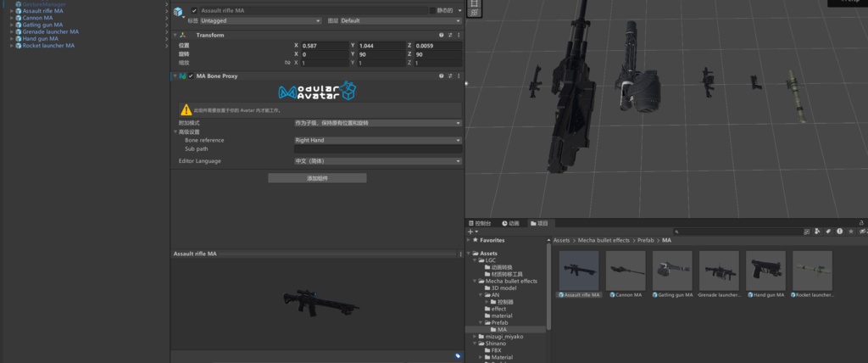Open the Editor Language dropdown
Image resolution: width=868 pixels, height=363 pixels.
[377, 161]
